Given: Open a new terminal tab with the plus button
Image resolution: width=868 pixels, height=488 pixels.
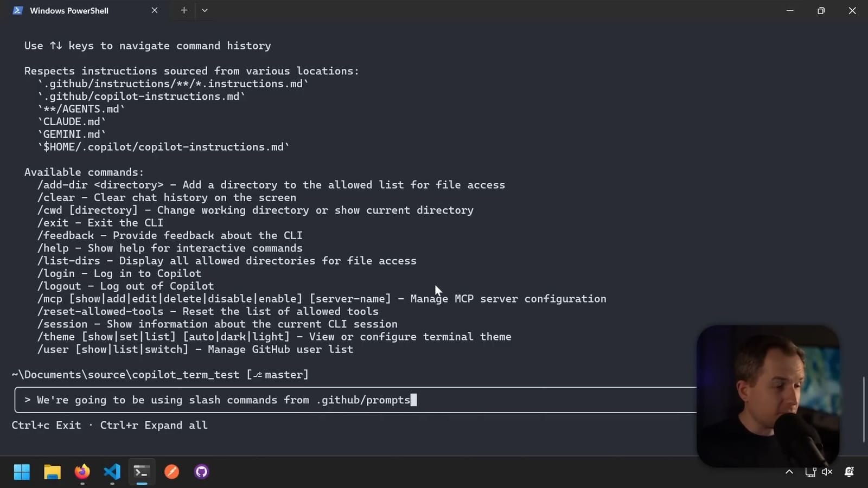Looking at the screenshot, I should 184,10.
